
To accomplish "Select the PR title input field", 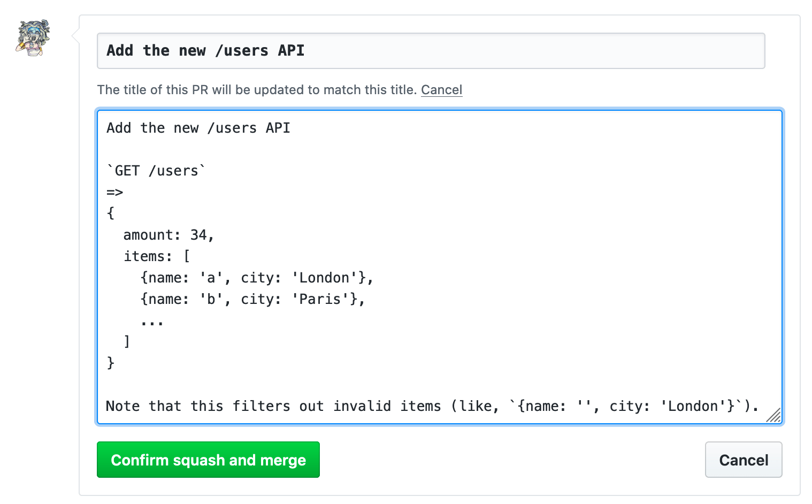I will point(374,51).
